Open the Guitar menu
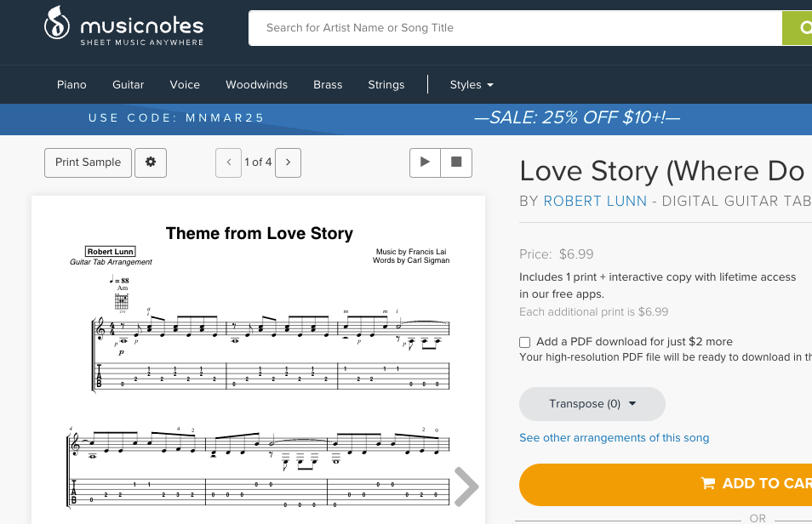Image resolution: width=812 pixels, height=524 pixels. pyautogui.click(x=129, y=85)
